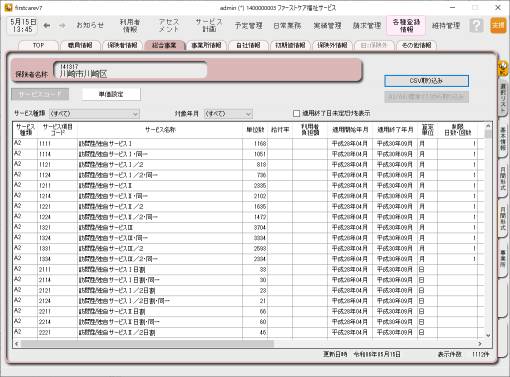The width and height of the screenshot is (510, 377).
Task: Switch to the 保険外情報 tab
Action: (x=332, y=45)
